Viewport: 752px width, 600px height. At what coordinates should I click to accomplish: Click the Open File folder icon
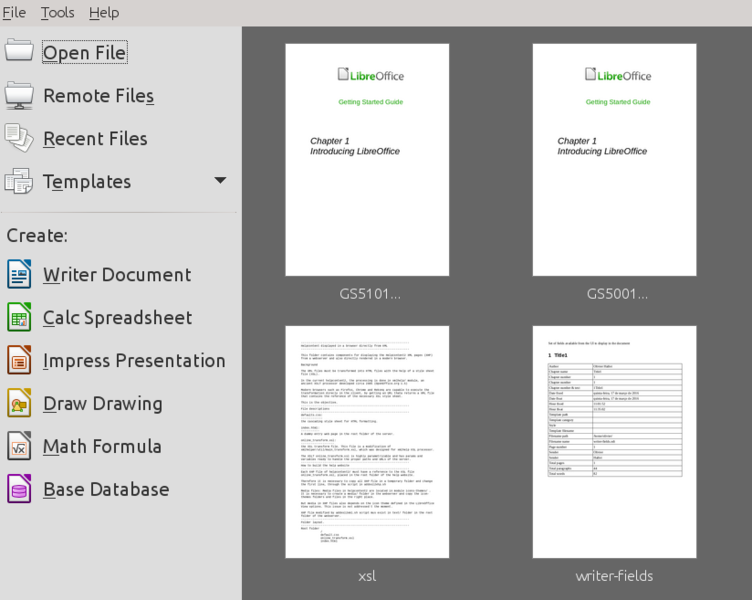pos(19,50)
